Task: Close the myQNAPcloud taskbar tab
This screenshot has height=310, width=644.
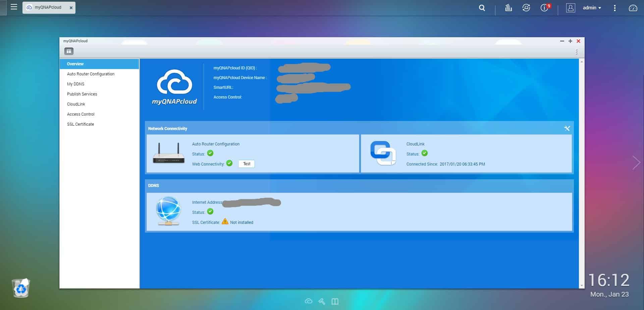Action: (x=71, y=8)
